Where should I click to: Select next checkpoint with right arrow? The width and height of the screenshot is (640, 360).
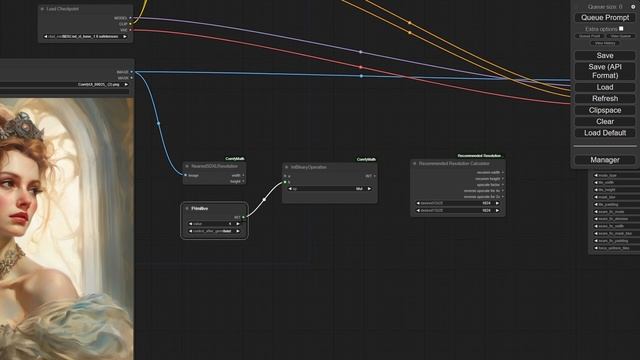[x=124, y=36]
